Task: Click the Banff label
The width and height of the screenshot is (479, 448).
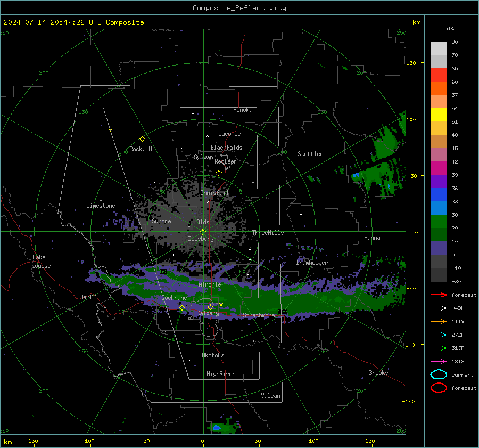Action: point(88,297)
